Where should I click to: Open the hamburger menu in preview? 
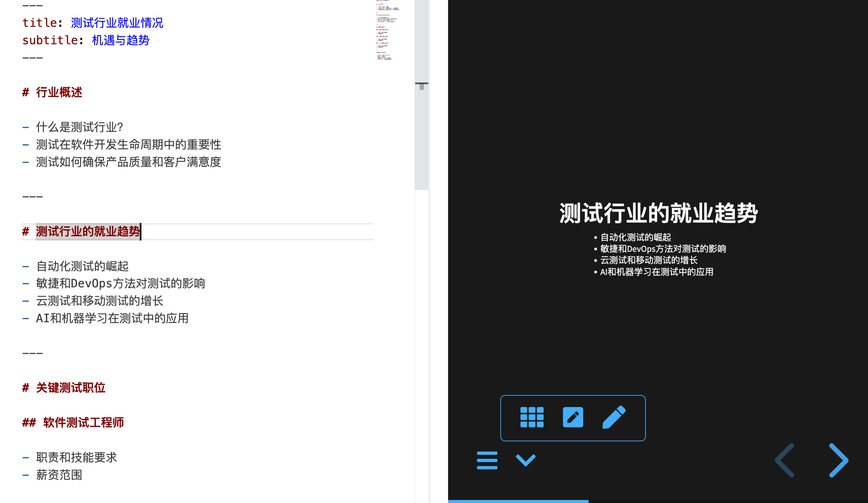pos(487,460)
